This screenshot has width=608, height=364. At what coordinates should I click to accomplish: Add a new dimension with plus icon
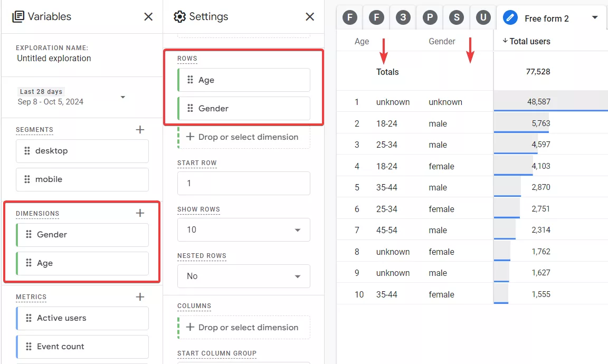pos(140,213)
